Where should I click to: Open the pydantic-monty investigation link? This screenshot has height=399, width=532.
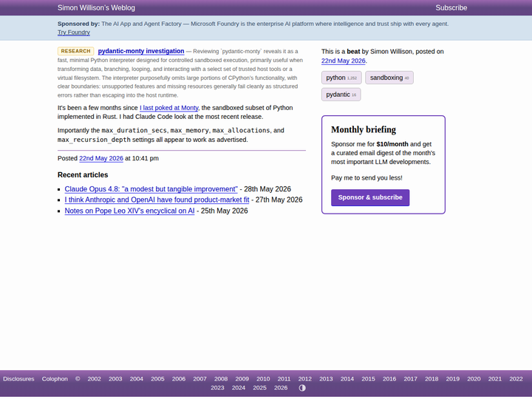coord(141,51)
